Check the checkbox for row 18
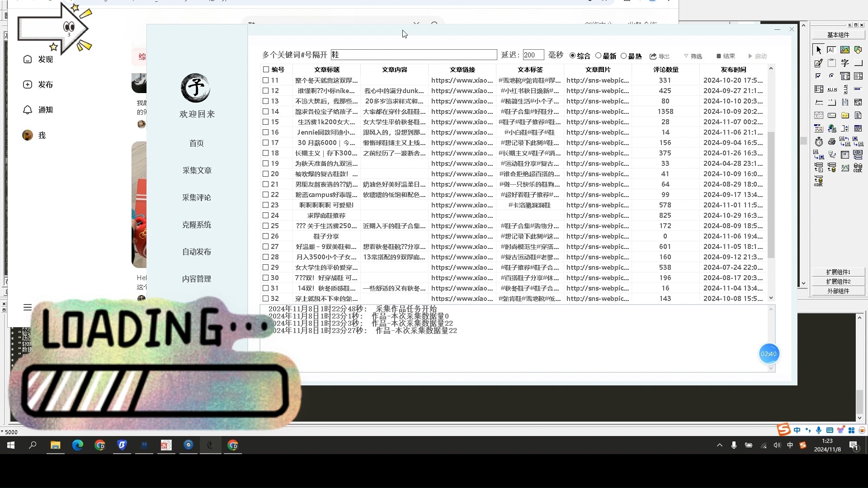 [266, 153]
